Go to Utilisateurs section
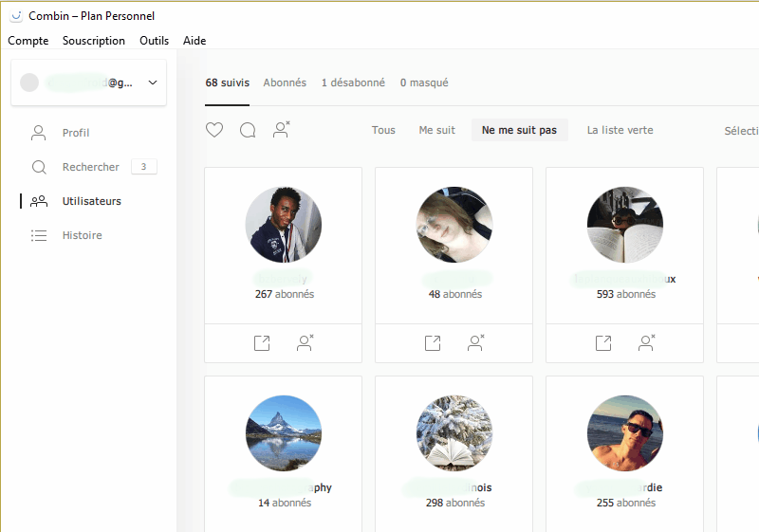This screenshot has width=759, height=532. tap(91, 201)
